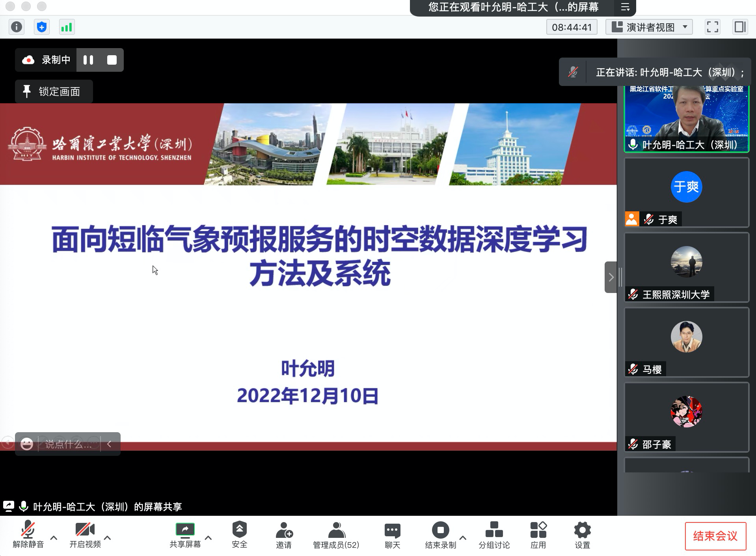This screenshot has width=756, height=556.
Task: Click the meeting info icon
Action: click(17, 27)
